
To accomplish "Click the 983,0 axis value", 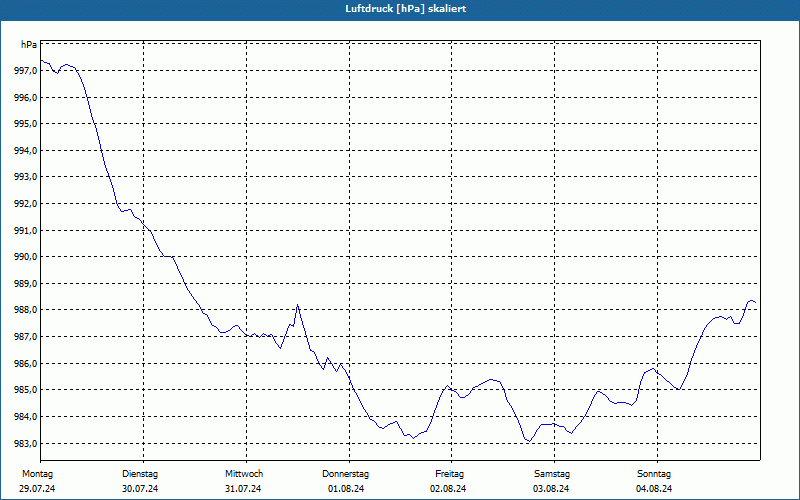I will tap(25, 443).
